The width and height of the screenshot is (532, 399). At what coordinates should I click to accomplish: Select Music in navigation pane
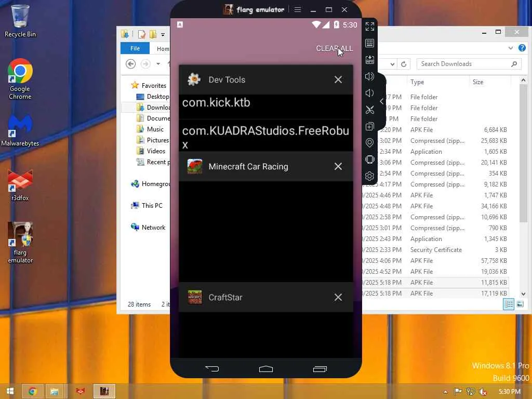pos(155,129)
